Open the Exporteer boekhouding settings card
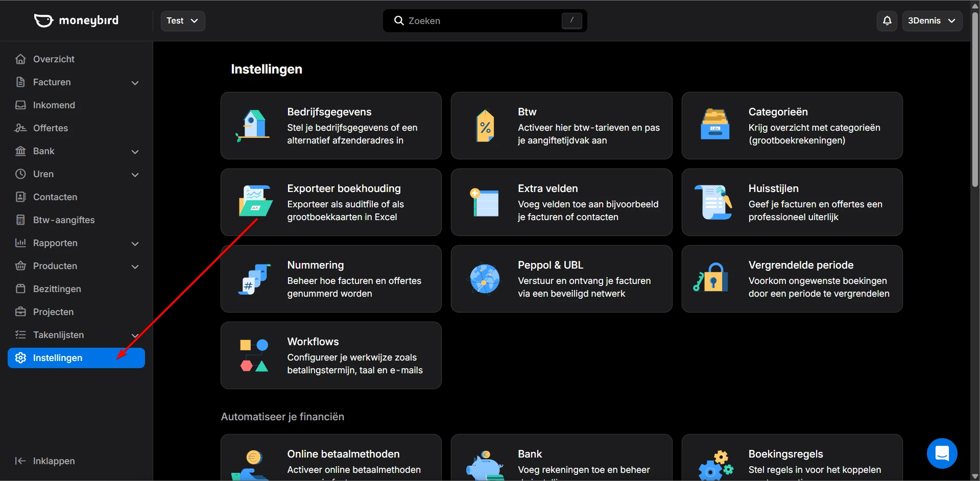980x481 pixels. (x=331, y=202)
